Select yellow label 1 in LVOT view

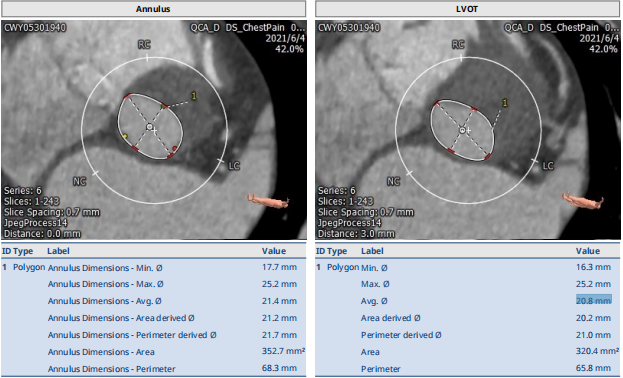point(505,103)
